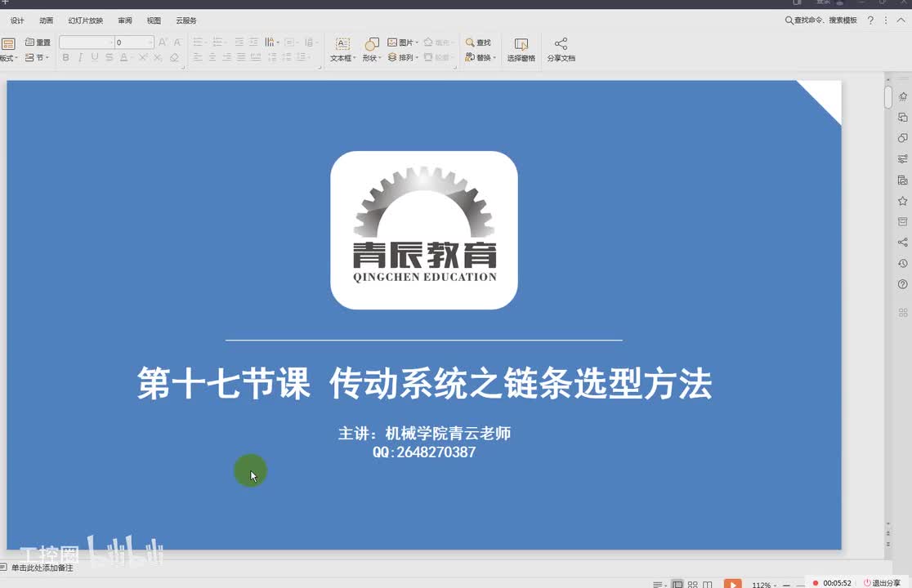Open the text direction dropdown

pyautogui.click(x=271, y=42)
